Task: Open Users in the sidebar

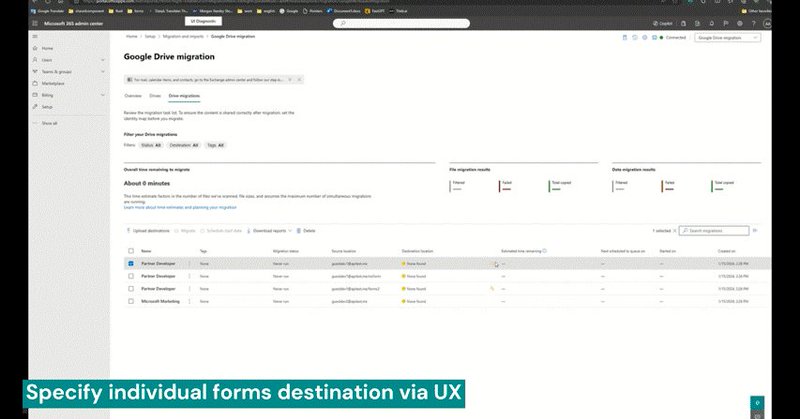Action: pyautogui.click(x=46, y=60)
